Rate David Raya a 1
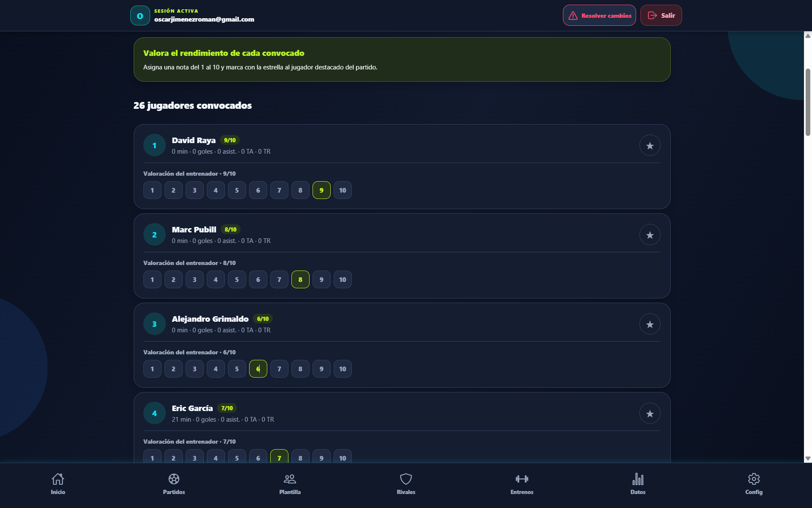Image resolution: width=812 pixels, height=508 pixels. [x=152, y=190]
